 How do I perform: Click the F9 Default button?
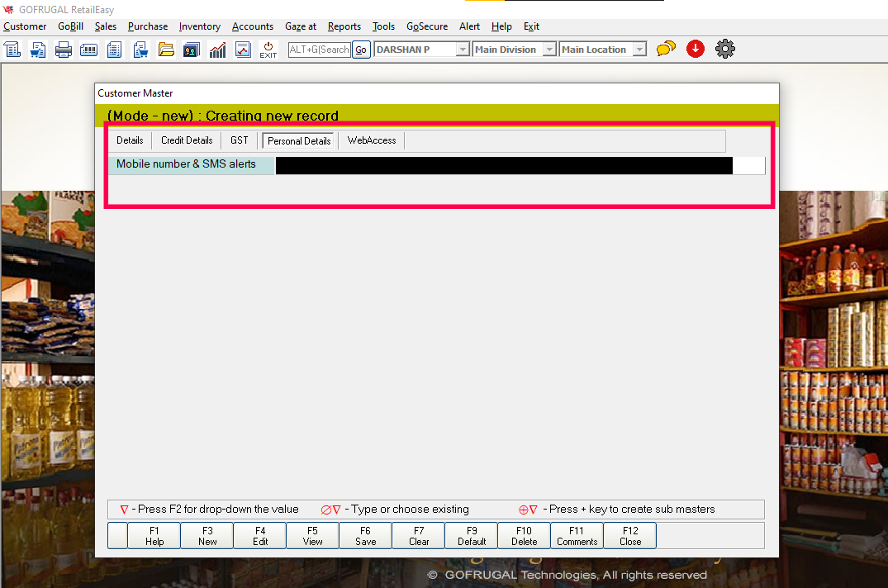[472, 536]
